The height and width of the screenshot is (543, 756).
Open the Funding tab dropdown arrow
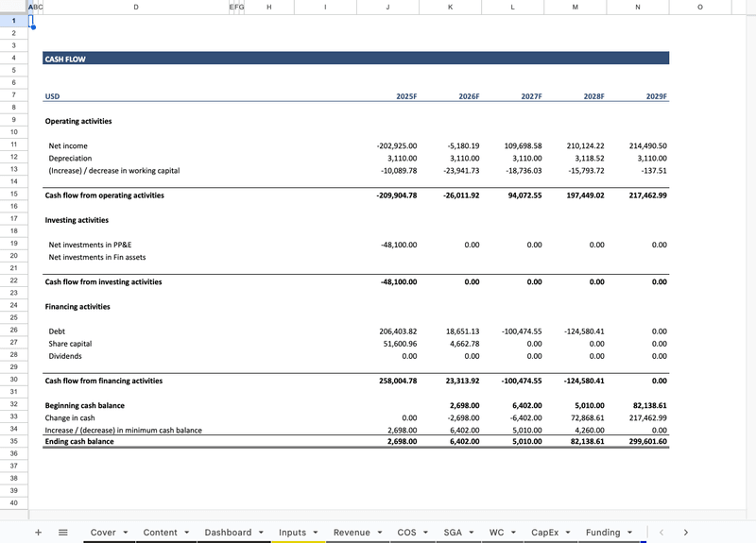pyautogui.click(x=629, y=533)
